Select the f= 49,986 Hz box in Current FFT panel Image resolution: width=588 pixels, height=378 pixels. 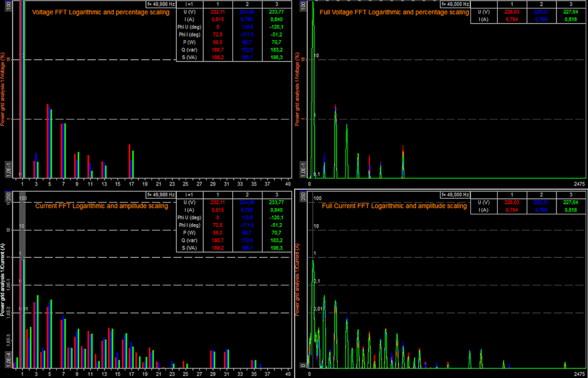tap(161, 195)
